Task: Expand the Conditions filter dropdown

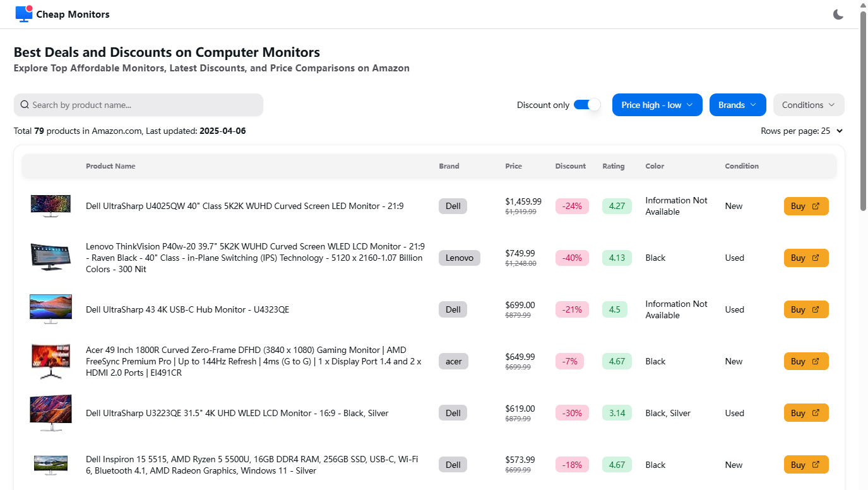Action: click(x=808, y=105)
